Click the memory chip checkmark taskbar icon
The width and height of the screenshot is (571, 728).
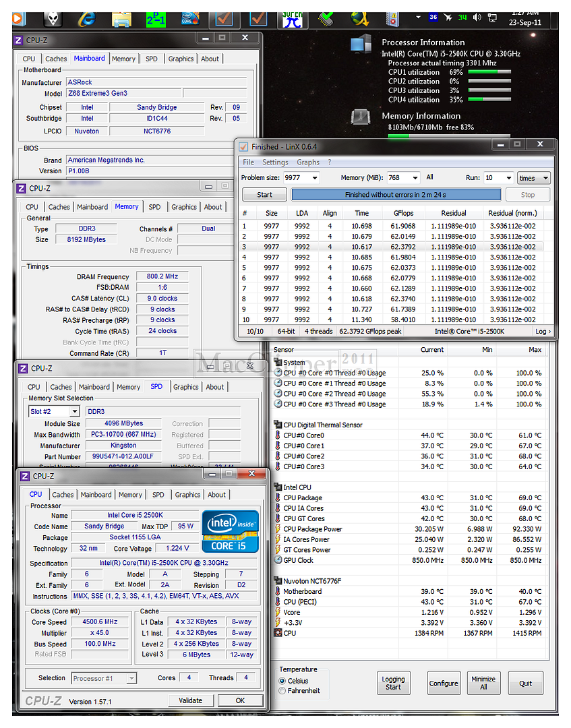pyautogui.click(x=327, y=19)
